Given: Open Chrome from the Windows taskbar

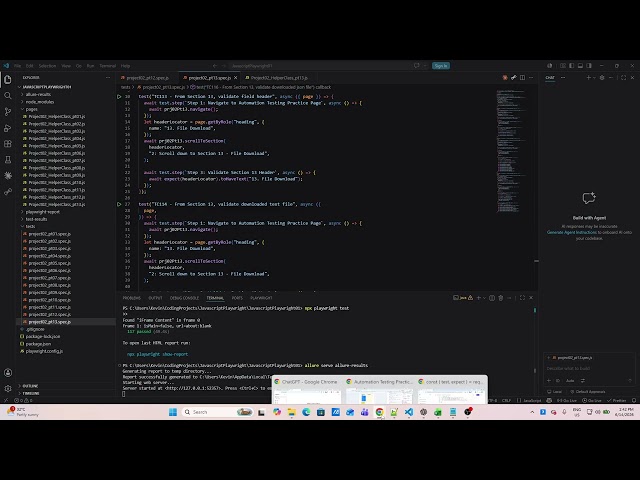Looking at the screenshot, I should 380,412.
